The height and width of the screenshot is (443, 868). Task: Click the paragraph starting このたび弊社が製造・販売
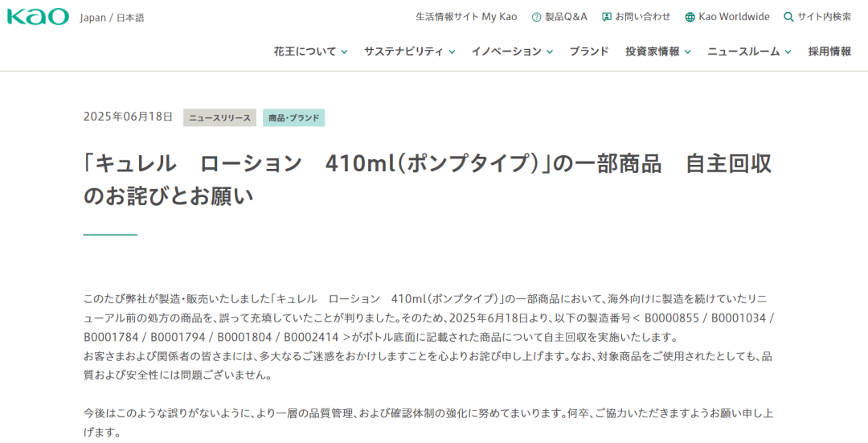point(428,318)
